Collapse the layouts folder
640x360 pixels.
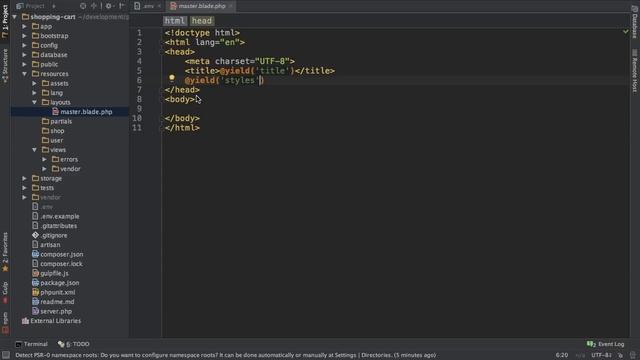coord(34,102)
